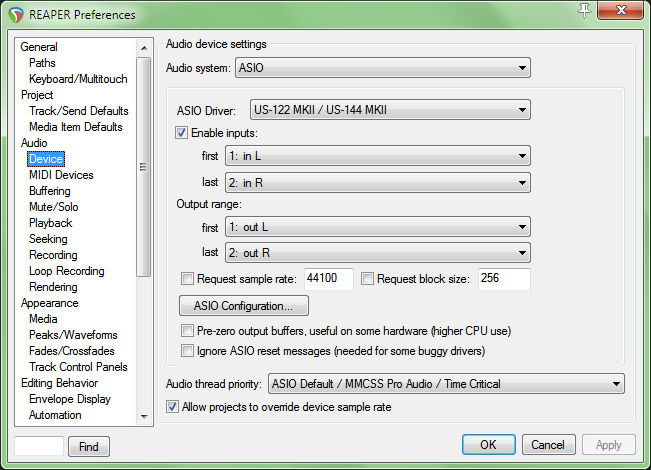Image resolution: width=651 pixels, height=470 pixels.
Task: Open Rendering preferences
Action: tap(53, 287)
